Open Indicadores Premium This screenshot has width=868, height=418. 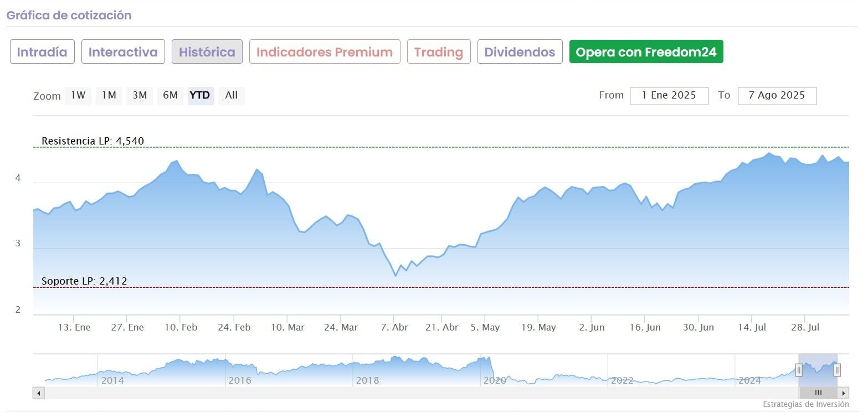click(x=325, y=52)
